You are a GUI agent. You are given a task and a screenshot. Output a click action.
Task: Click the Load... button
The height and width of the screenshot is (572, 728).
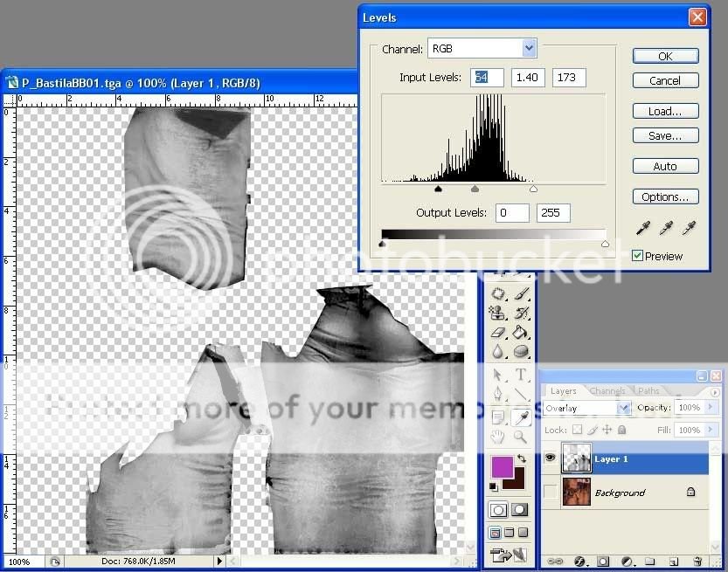[x=665, y=111]
